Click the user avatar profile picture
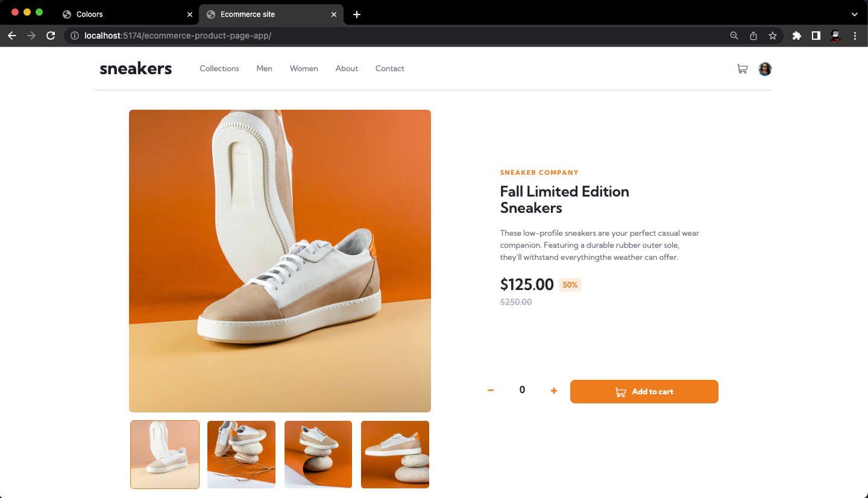The height and width of the screenshot is (498, 868). tap(765, 69)
